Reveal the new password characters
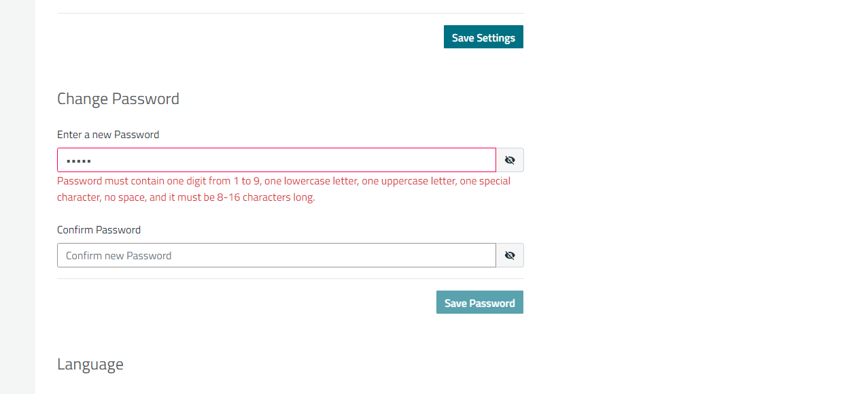 [510, 160]
